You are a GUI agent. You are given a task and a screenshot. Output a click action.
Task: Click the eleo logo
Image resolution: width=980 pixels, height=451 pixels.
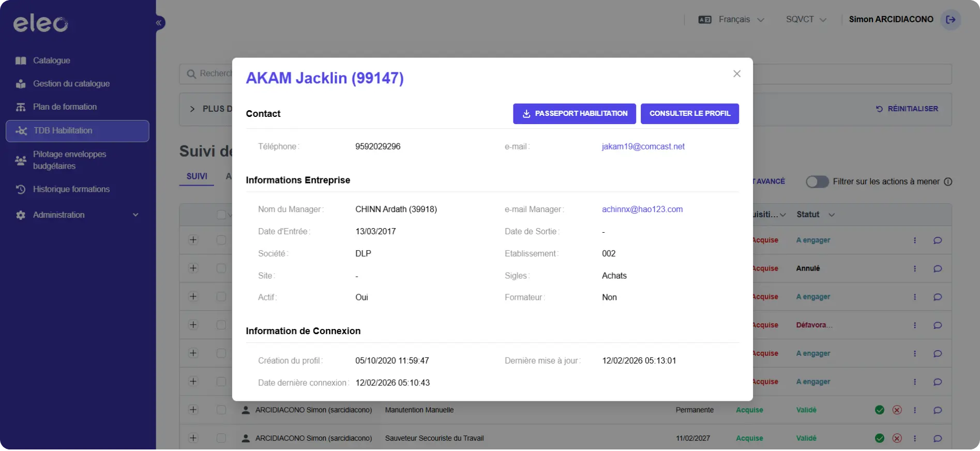pos(40,23)
